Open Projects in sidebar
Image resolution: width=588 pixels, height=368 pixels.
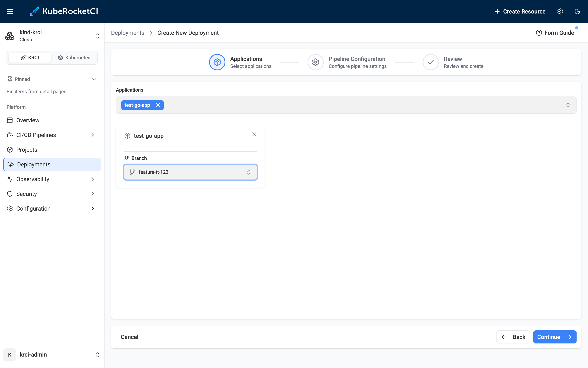coord(52,150)
